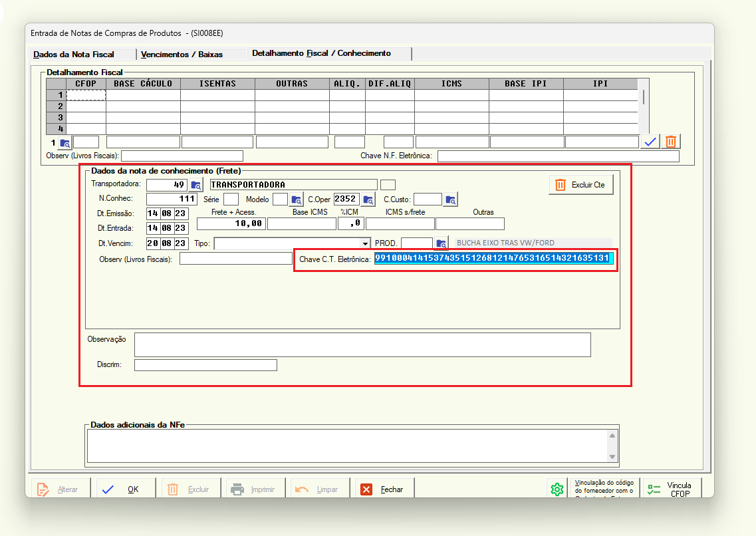Click scroll-up arrow in Dados adicionais da NFe
The width and height of the screenshot is (756, 536).
point(612,436)
